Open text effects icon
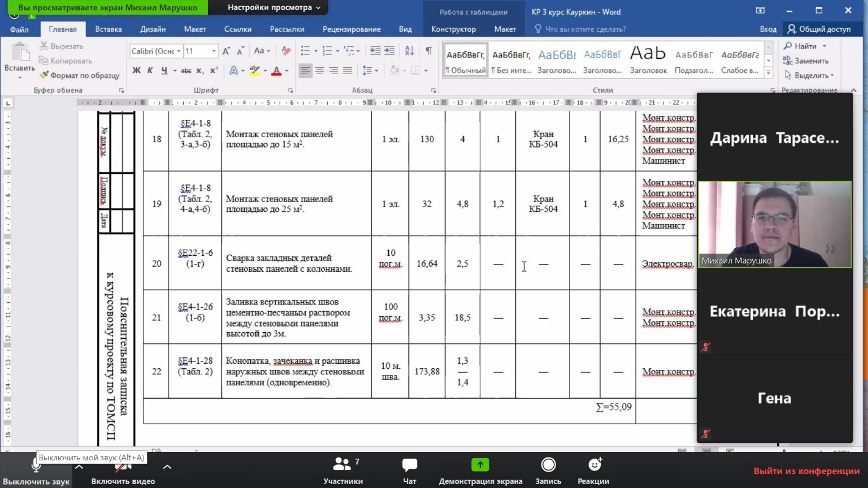Viewport: 868px width, 488px height. (233, 71)
